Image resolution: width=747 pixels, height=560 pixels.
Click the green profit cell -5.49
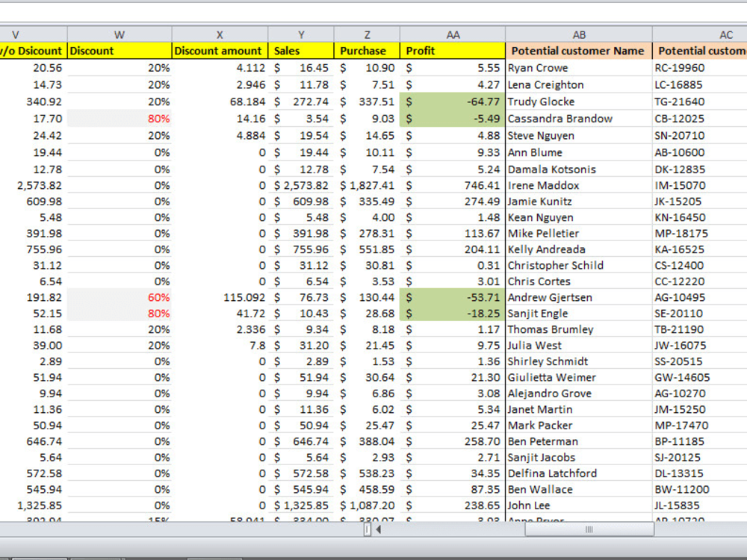tap(453, 119)
